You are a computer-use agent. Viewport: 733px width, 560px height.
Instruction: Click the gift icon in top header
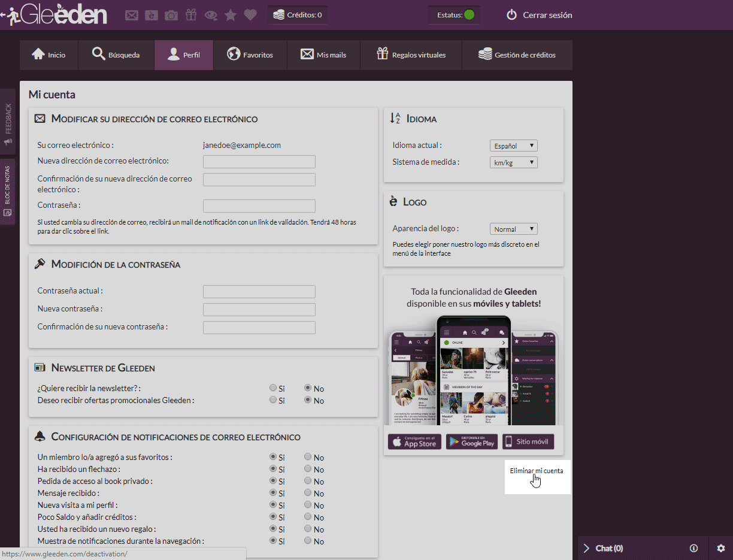(x=191, y=15)
